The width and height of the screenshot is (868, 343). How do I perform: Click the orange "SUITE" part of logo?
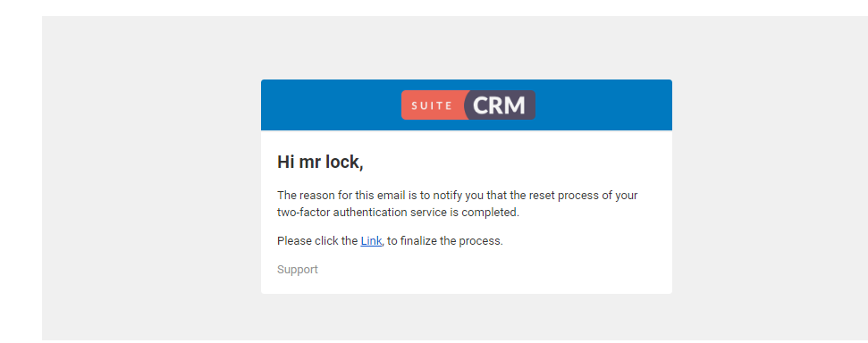tap(433, 105)
